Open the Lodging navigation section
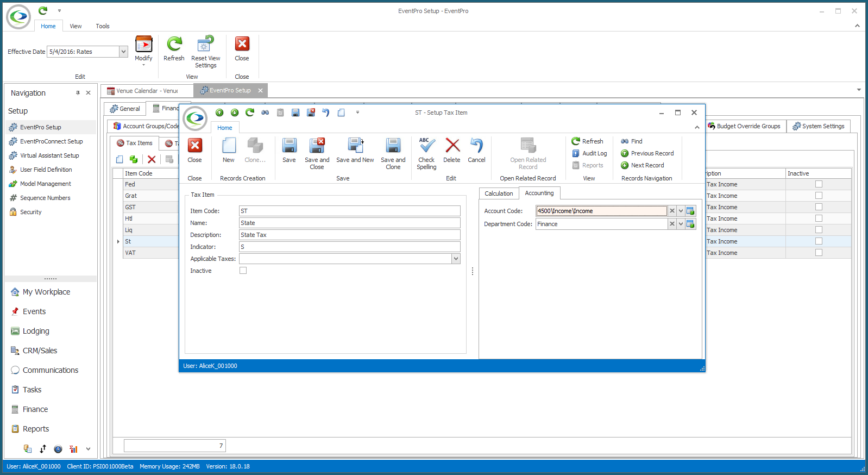Image resolution: width=868 pixels, height=475 pixels. [x=36, y=331]
